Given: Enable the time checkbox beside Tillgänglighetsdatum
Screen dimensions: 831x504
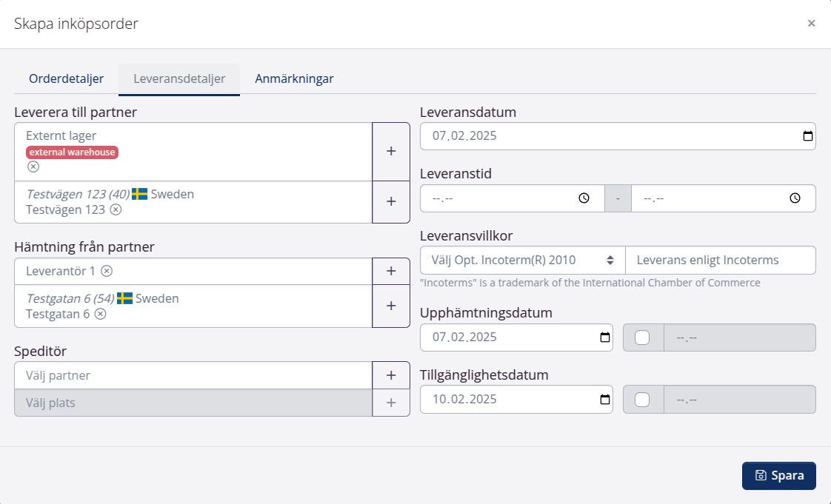Looking at the screenshot, I should 643,399.
